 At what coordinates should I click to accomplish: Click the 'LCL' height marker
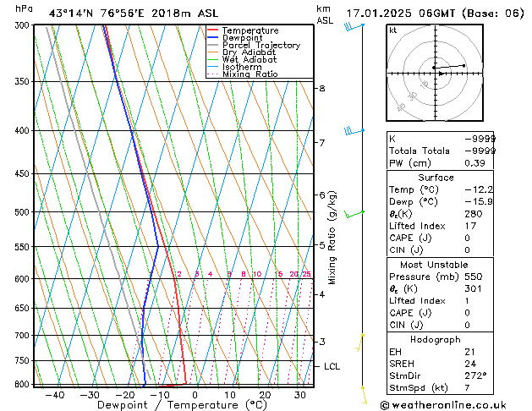[x=332, y=366]
